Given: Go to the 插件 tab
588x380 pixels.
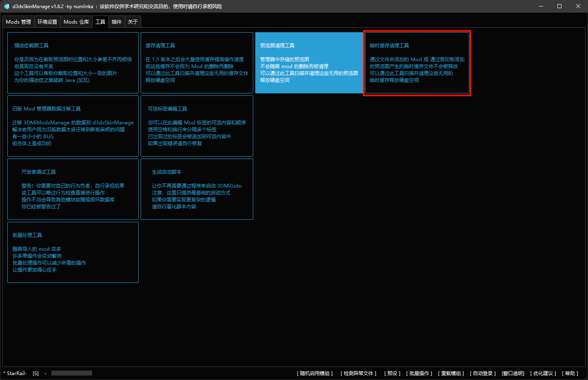Looking at the screenshot, I should click(x=117, y=22).
